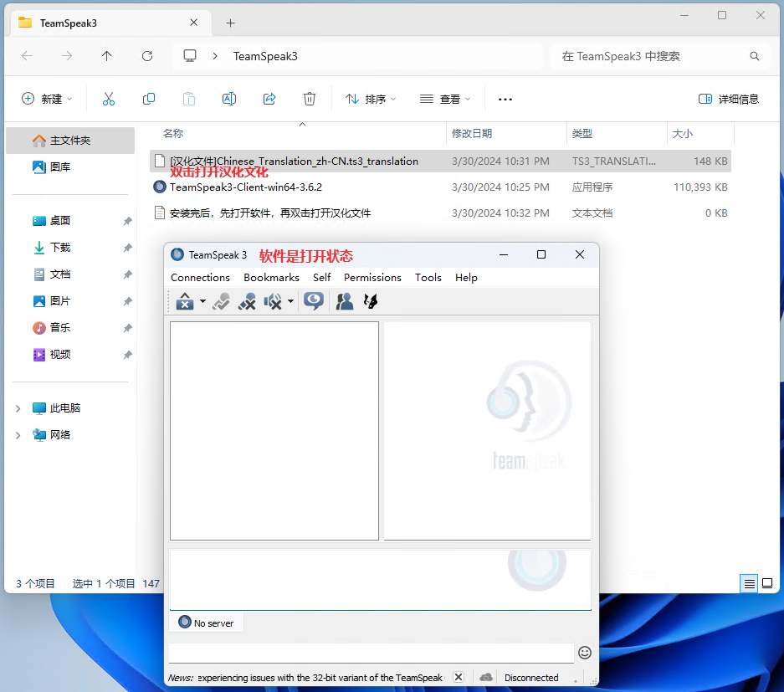Open the Permissions menu in TeamSpeak
784x692 pixels.
[372, 278]
